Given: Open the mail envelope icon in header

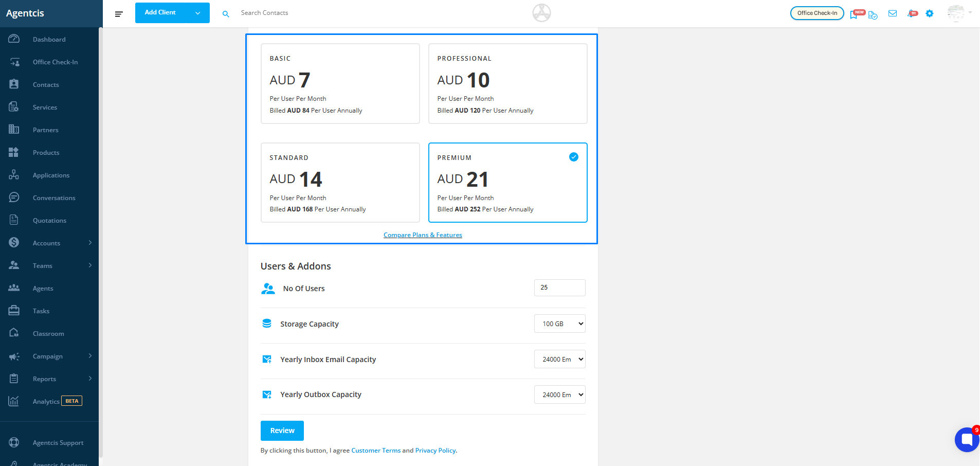Looking at the screenshot, I should point(893,13).
